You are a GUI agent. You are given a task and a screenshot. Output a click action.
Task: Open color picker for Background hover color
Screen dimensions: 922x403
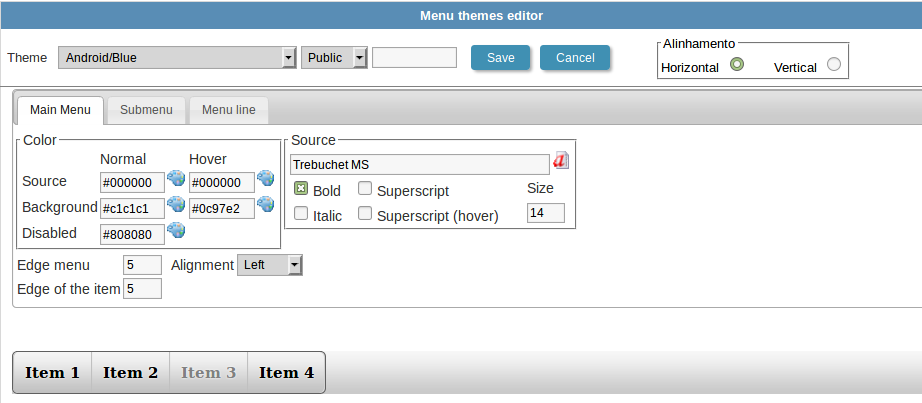(266, 204)
